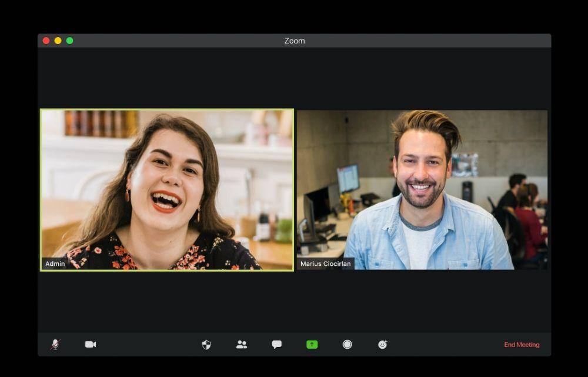The width and height of the screenshot is (588, 377).
Task: Click the green Share Screen icon
Action: point(312,345)
